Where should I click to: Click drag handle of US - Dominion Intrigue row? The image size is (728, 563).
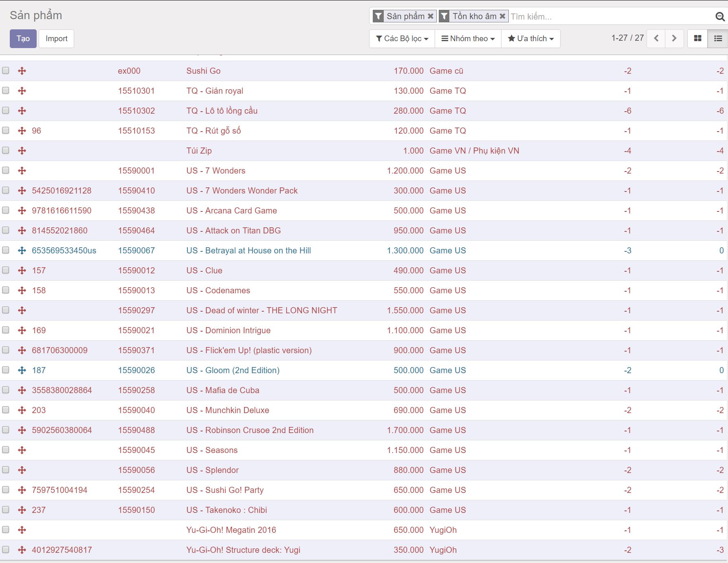click(22, 330)
